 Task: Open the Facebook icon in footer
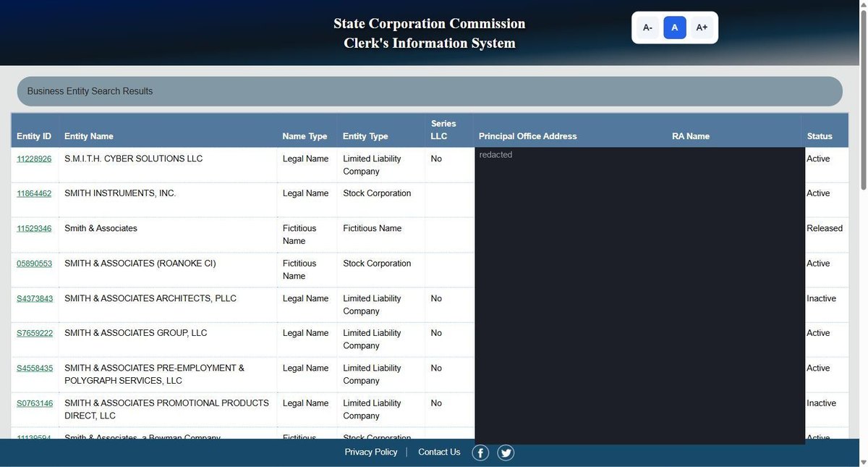tap(480, 453)
